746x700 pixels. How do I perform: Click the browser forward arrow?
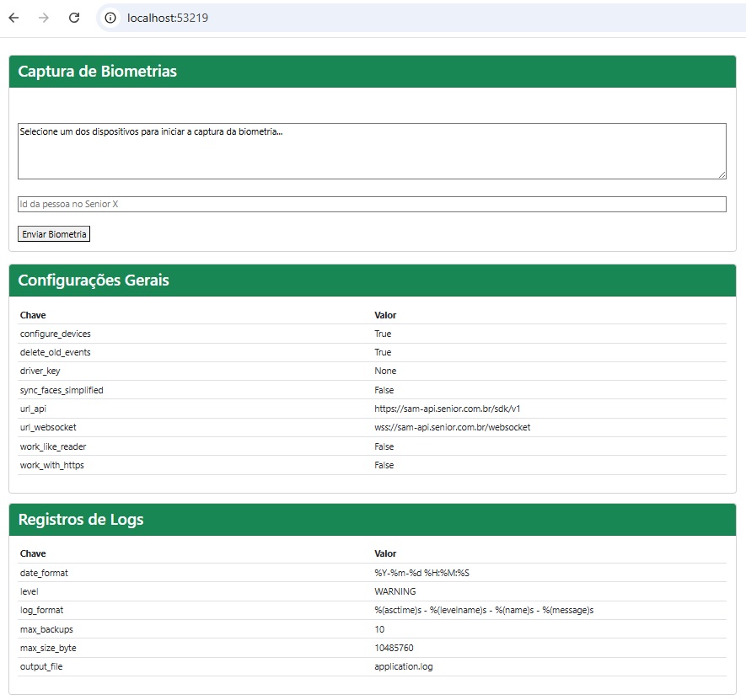[44, 18]
